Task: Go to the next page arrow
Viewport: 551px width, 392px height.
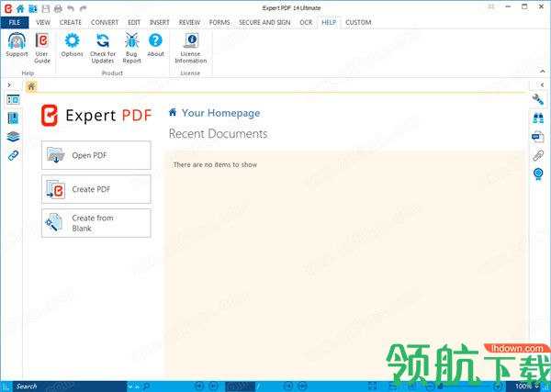Action: [287, 386]
